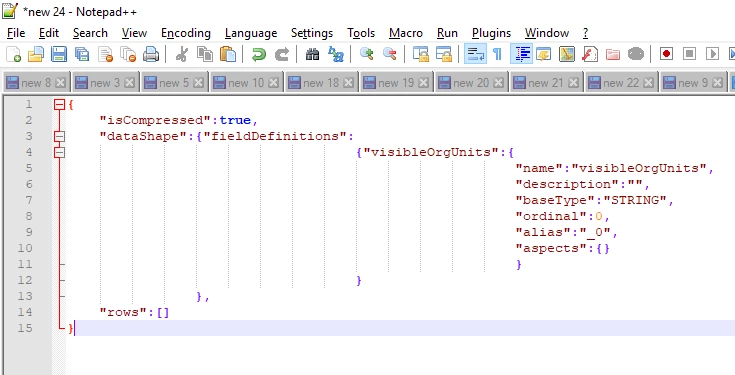The height and width of the screenshot is (375, 735).
Task: Cut selection with the scissors icon
Action: [x=181, y=54]
